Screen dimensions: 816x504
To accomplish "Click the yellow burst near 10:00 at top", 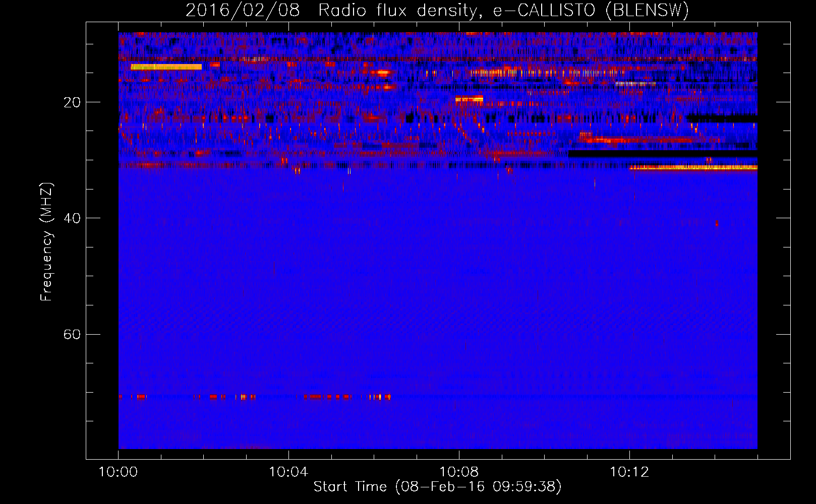I will pos(166,67).
